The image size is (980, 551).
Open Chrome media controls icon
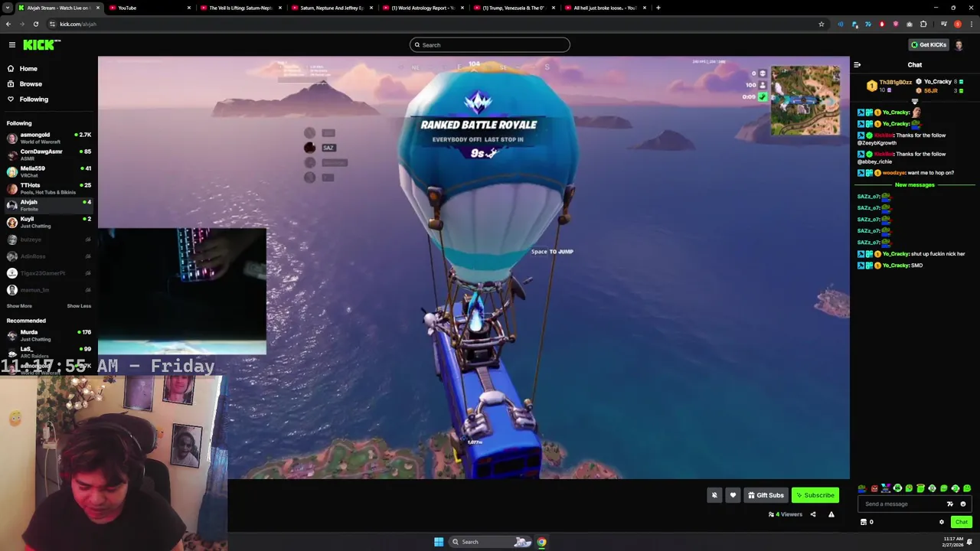[944, 24]
